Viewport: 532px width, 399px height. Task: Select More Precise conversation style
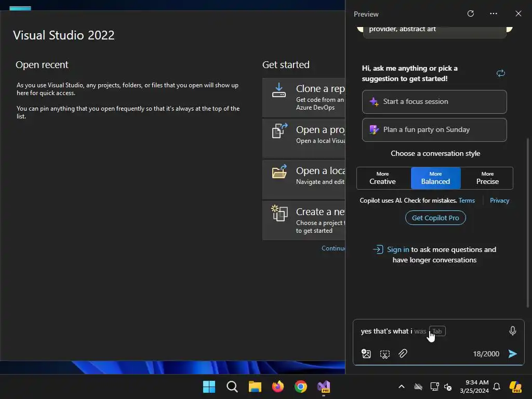coord(487,178)
